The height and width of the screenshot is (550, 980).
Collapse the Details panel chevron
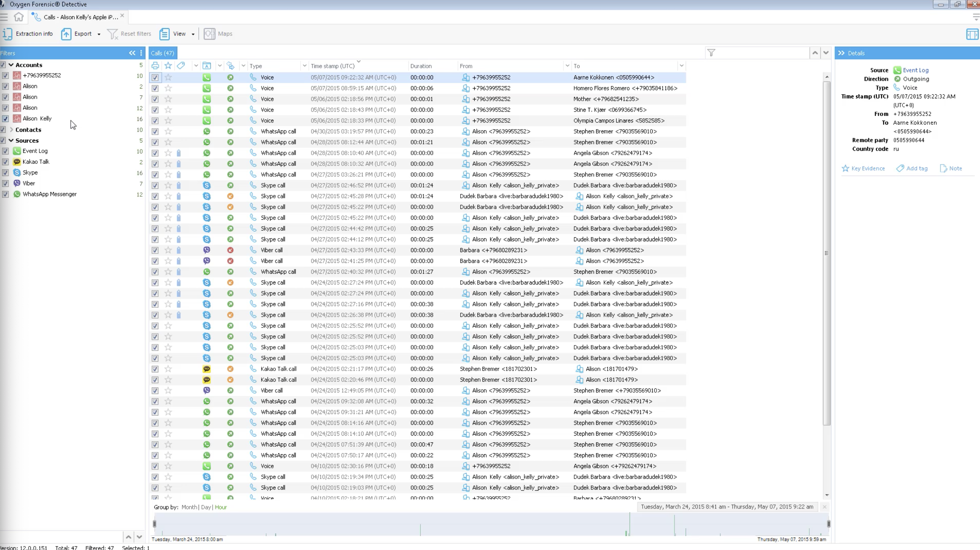point(841,53)
